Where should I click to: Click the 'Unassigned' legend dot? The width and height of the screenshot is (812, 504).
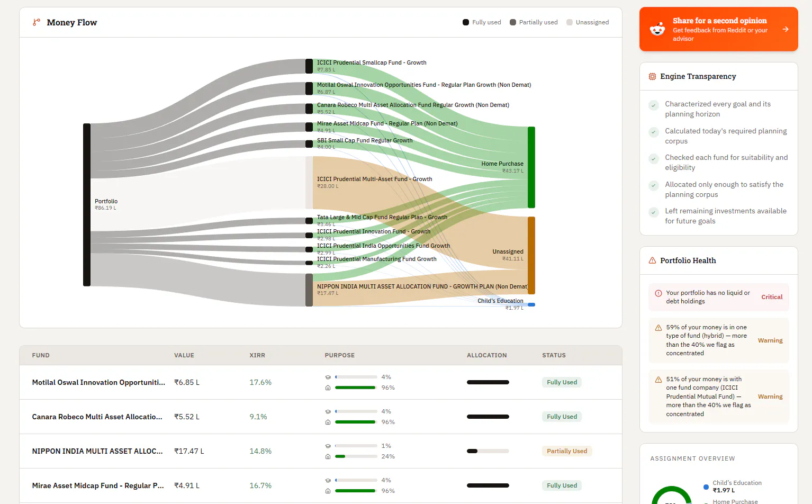[x=570, y=22]
